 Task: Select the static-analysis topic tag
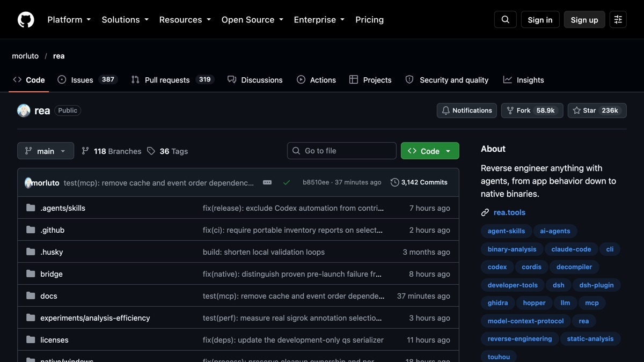point(590,339)
